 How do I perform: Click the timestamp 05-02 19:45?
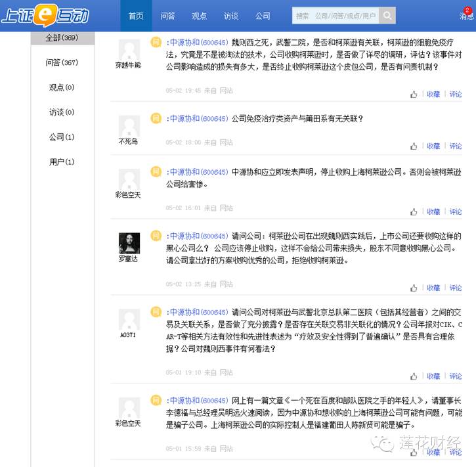coord(183,91)
